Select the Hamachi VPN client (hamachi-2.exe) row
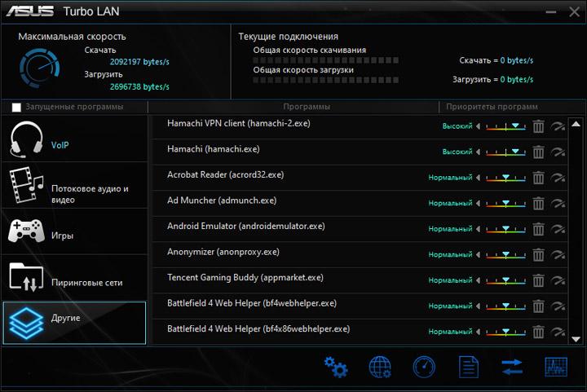 click(x=360, y=126)
